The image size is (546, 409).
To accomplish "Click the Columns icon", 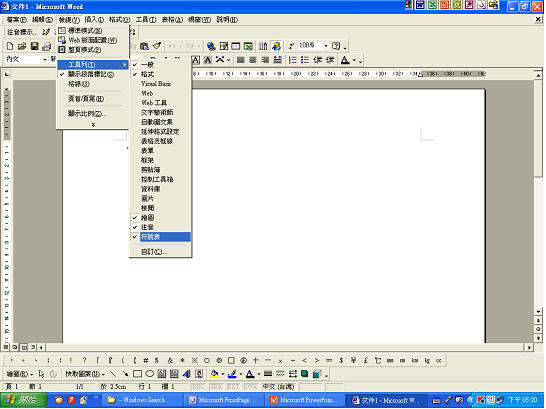I will [263, 46].
